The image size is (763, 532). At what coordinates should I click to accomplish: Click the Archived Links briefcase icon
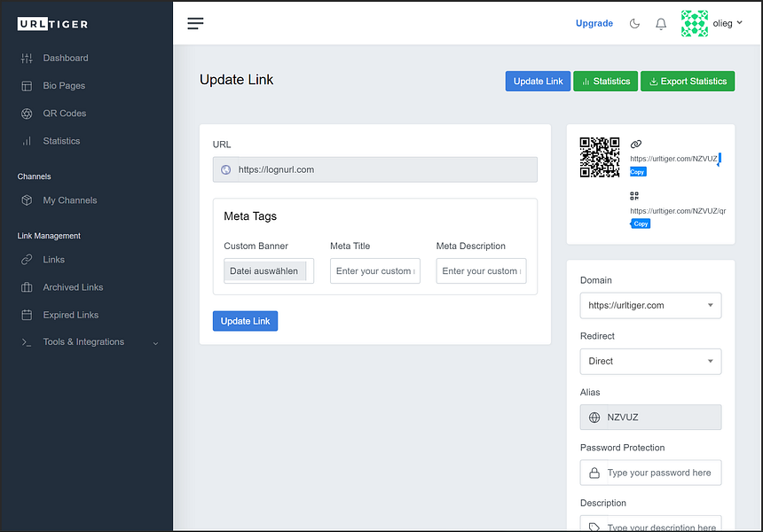click(x=27, y=287)
